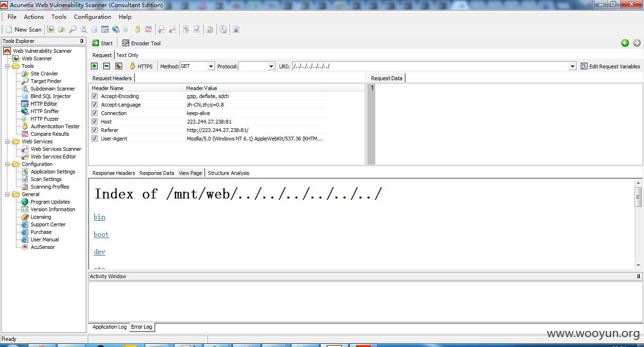Open Compare Results toolbar icon

point(149,29)
